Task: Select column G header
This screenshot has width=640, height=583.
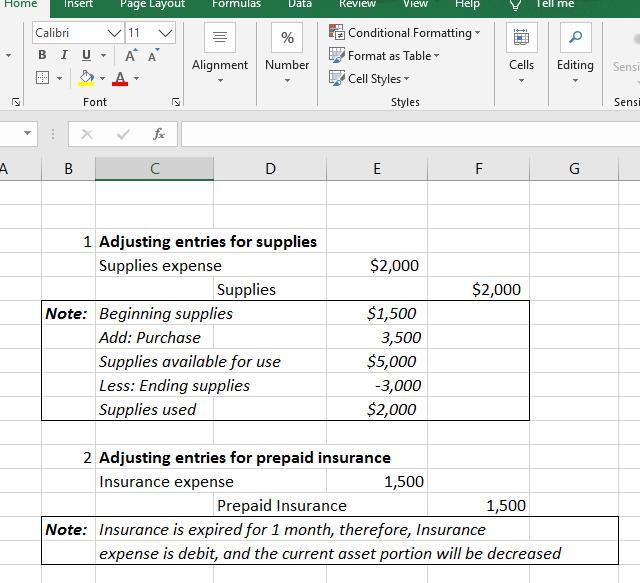Action: coord(574,169)
